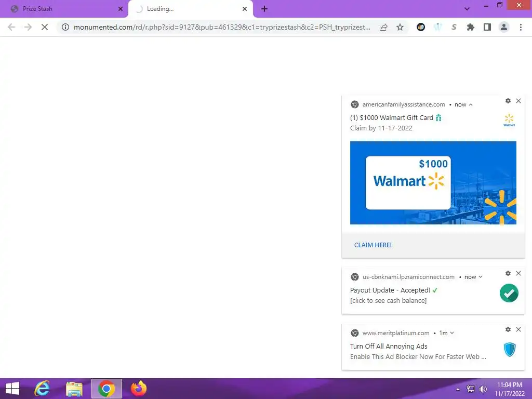Launch Internet Explorer from taskbar

coord(42,389)
